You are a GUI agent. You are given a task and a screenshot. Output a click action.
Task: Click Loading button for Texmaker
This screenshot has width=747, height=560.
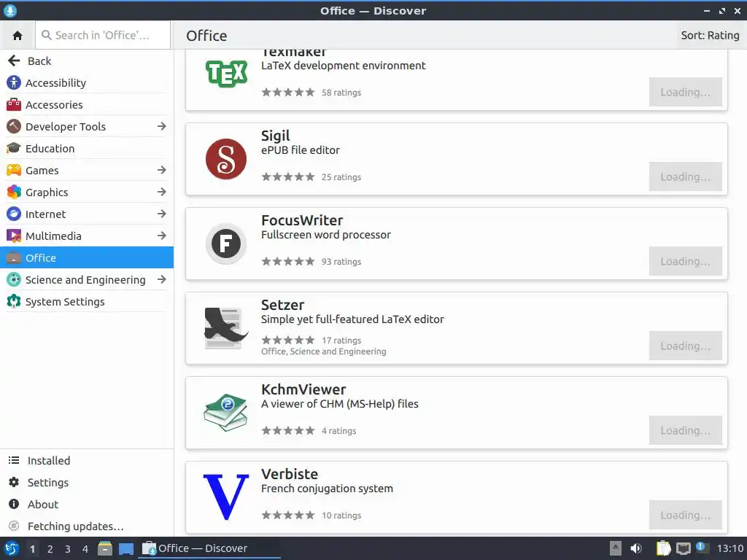[685, 92]
